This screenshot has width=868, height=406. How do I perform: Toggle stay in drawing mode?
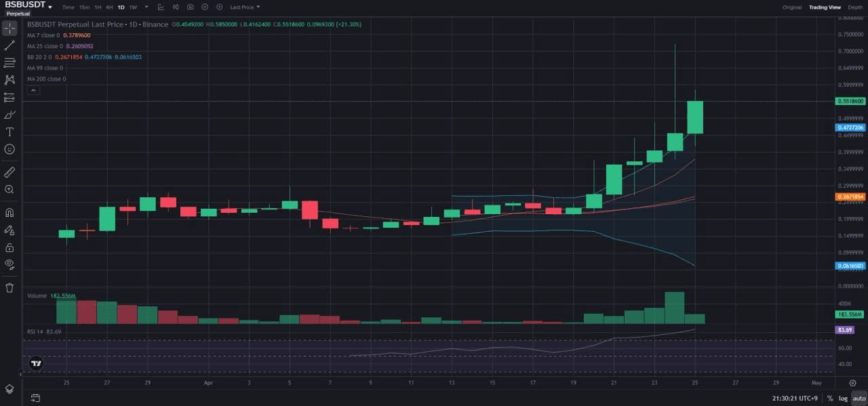tap(9, 230)
